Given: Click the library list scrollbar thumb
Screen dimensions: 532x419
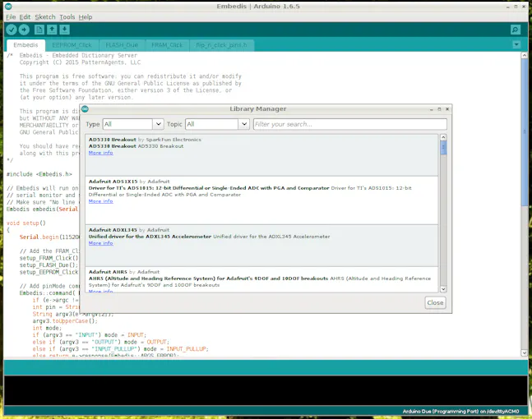Looking at the screenshot, I should point(443,148).
